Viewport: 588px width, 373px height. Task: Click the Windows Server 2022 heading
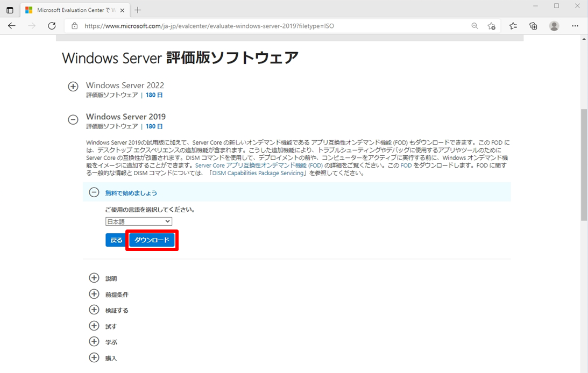[125, 85]
